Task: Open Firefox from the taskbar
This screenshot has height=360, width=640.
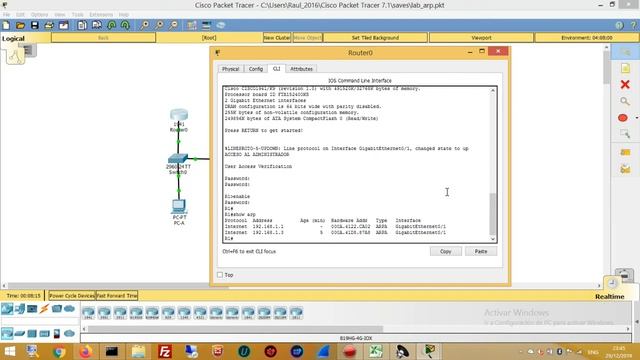Action: point(86,351)
